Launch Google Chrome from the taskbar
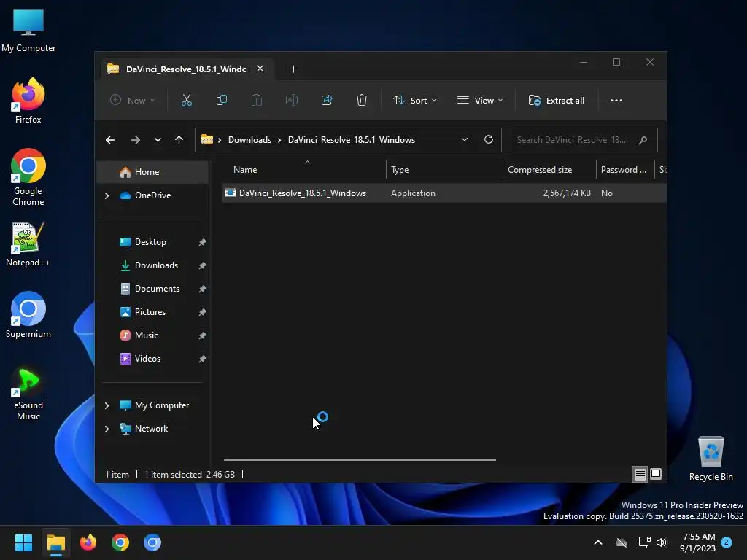 120,542
